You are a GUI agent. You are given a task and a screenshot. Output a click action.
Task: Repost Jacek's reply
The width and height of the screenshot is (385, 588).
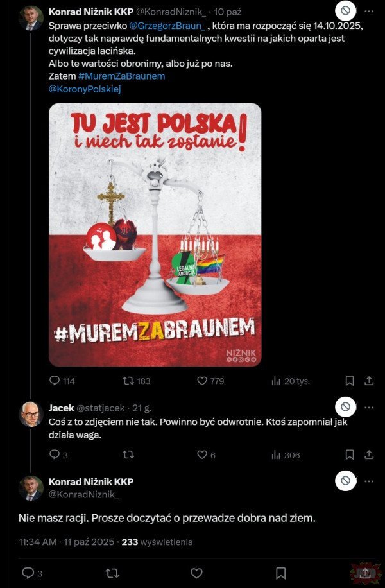click(128, 455)
